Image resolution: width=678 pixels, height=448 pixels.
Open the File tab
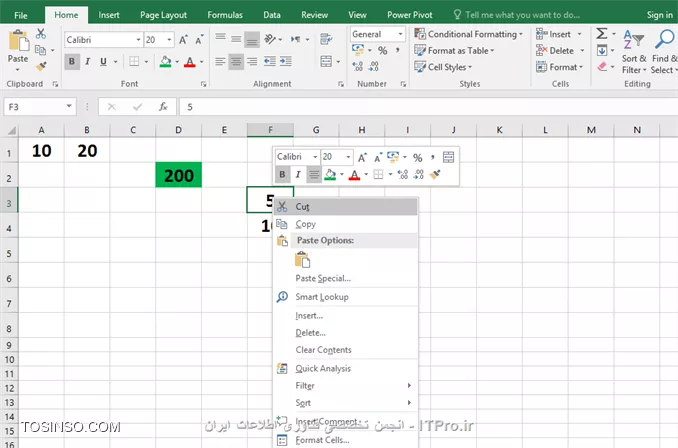pos(21,15)
